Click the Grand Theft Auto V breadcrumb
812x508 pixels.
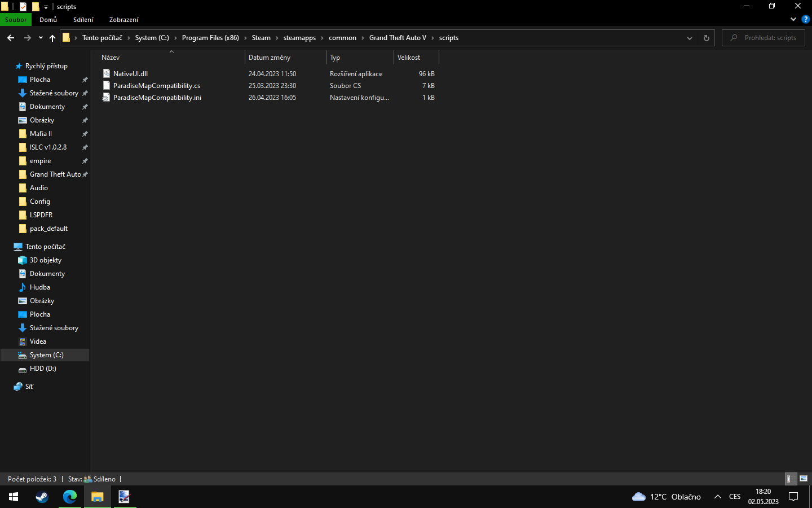(x=398, y=38)
